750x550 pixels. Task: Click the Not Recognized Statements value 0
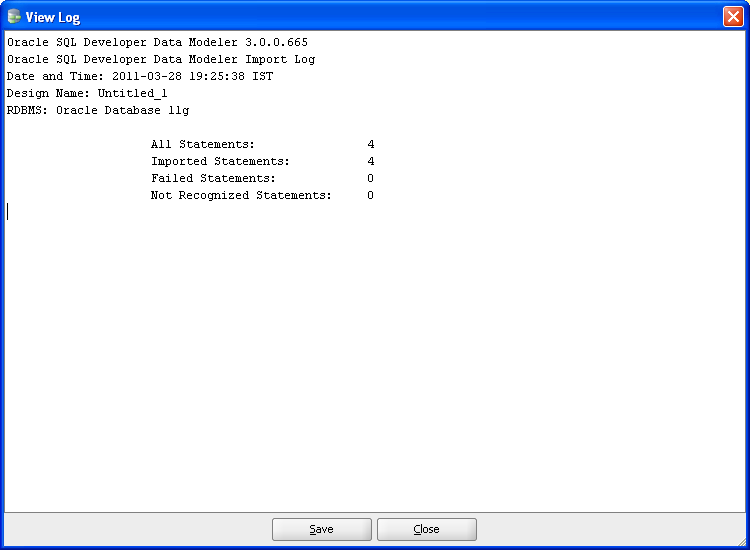coord(371,195)
